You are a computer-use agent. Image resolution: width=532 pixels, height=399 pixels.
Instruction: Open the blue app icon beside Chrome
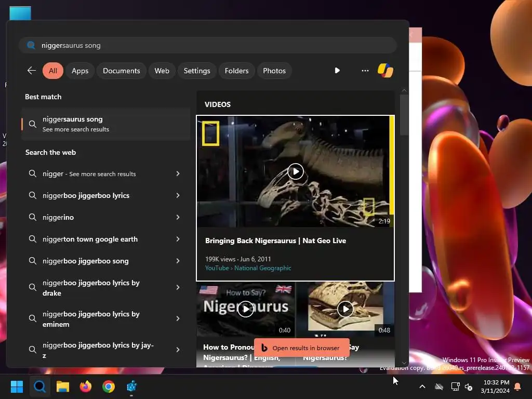pos(131,387)
